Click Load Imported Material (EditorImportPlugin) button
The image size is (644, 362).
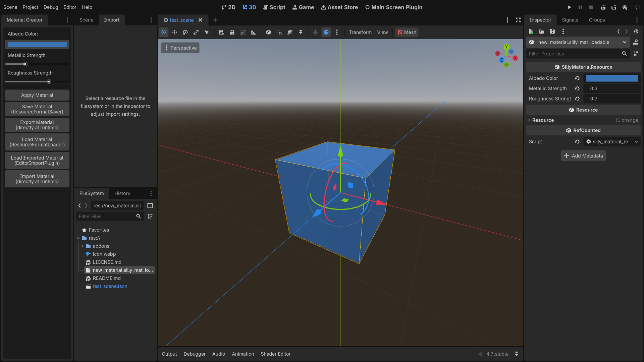tap(37, 161)
